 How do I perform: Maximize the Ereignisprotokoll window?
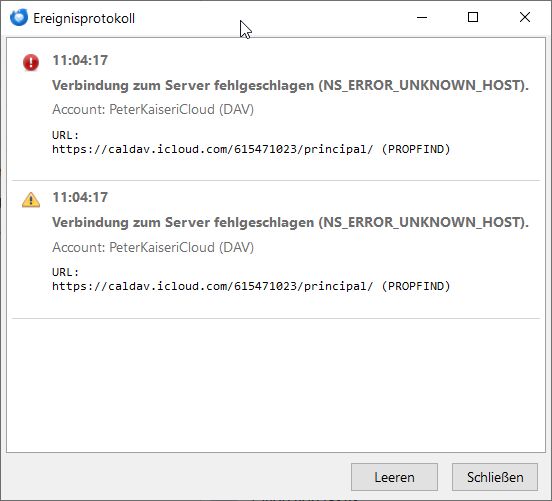coord(473,17)
